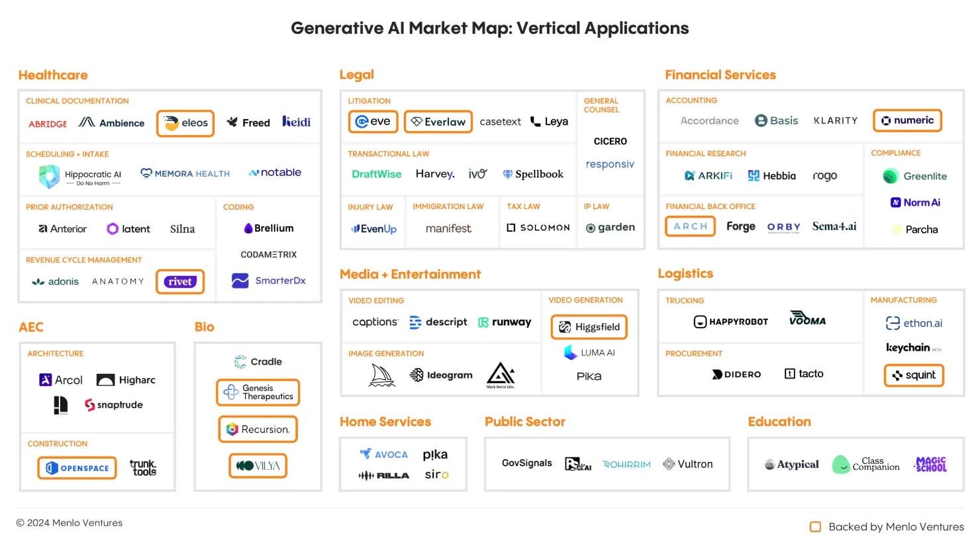Click the Abridge logo under Clinical Documentation
Image resolution: width=980 pixels, height=542 pixels.
tap(48, 124)
